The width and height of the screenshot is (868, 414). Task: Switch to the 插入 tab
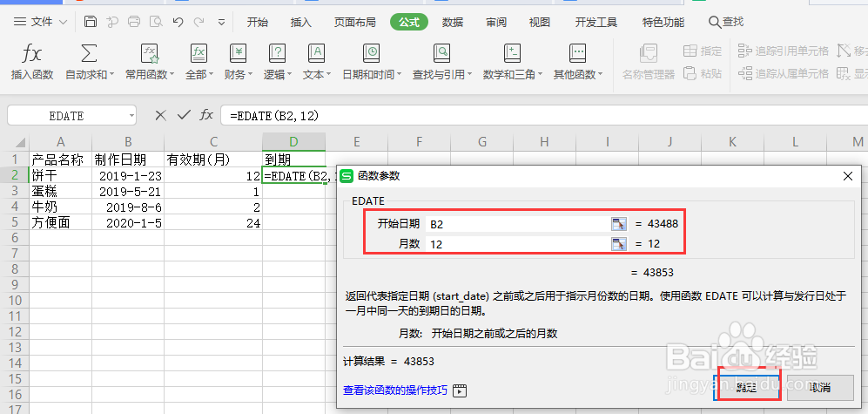tap(301, 22)
